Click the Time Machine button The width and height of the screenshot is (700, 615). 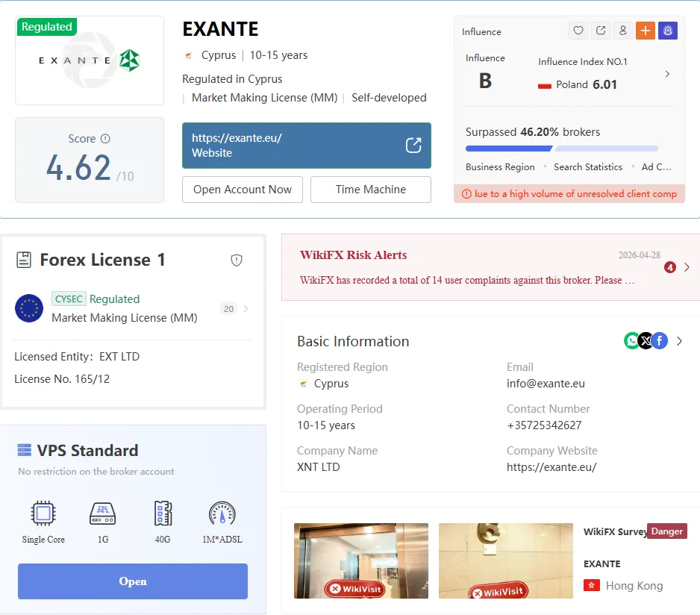point(371,190)
